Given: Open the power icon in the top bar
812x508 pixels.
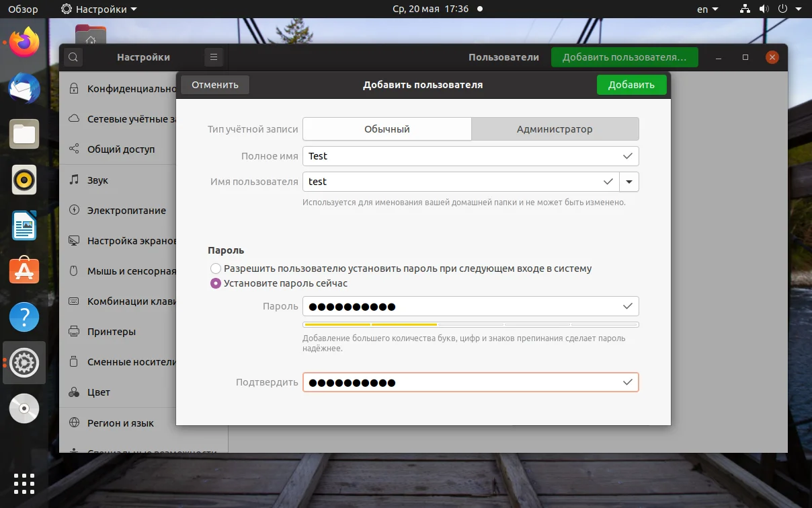Looking at the screenshot, I should (x=782, y=9).
